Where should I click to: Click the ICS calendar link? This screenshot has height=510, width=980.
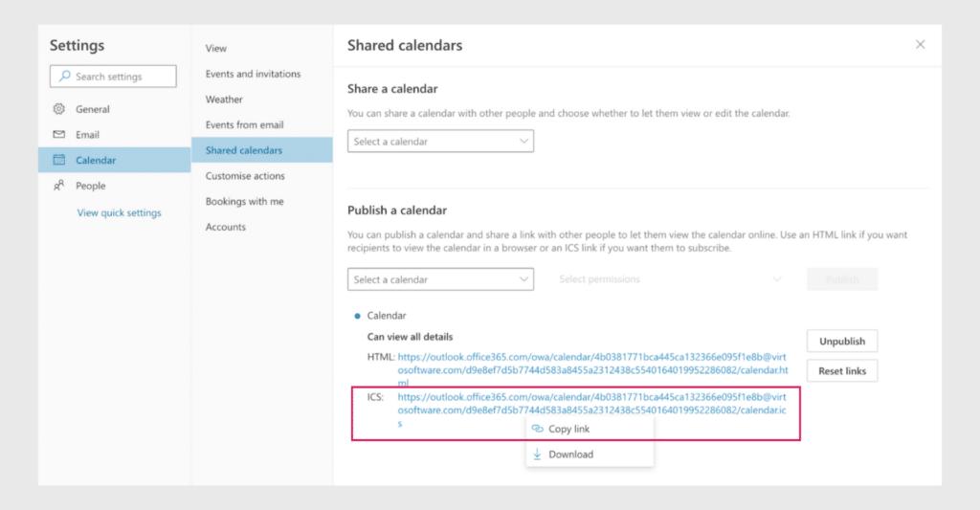[591, 410]
